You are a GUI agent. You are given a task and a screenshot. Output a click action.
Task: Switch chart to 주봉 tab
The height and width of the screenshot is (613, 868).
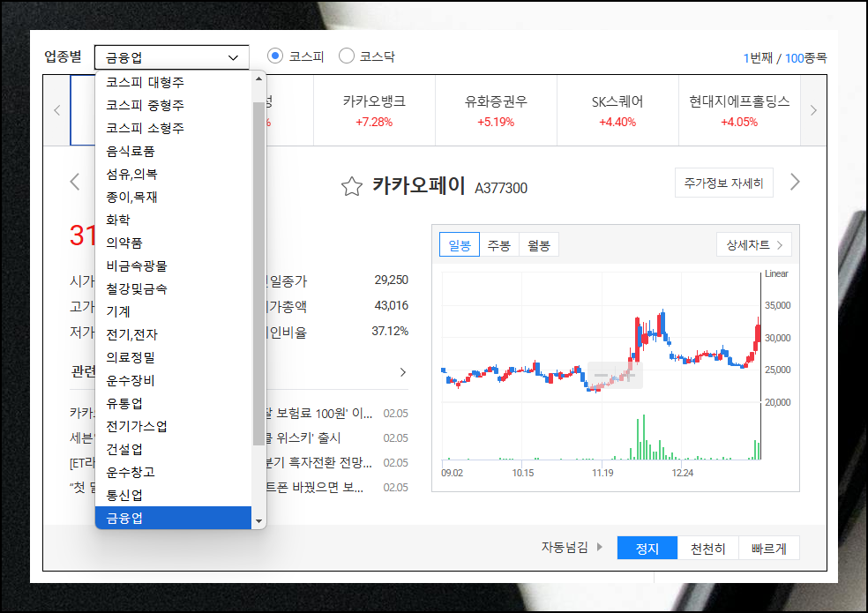[498, 244]
